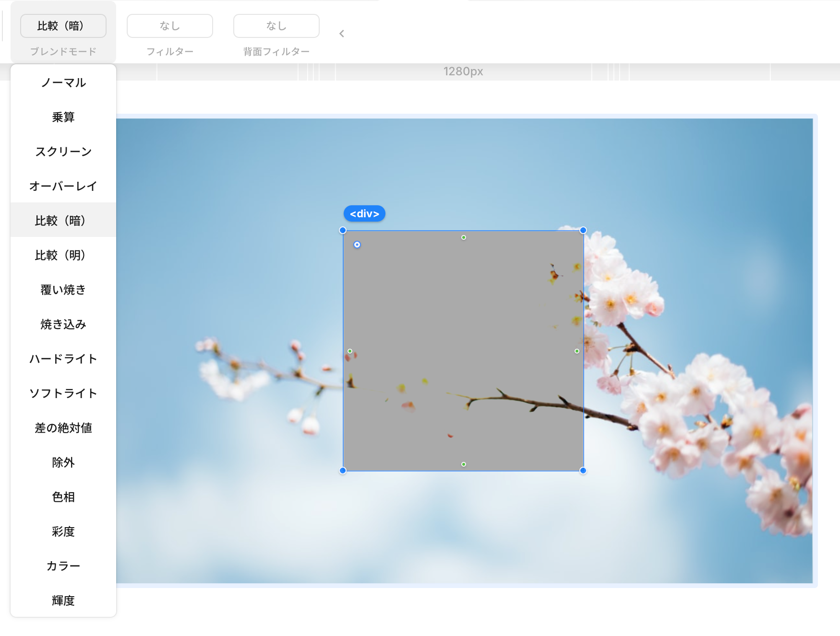Select 差の絶対値 blend mode
The height and width of the screenshot is (636, 840).
pos(63,428)
